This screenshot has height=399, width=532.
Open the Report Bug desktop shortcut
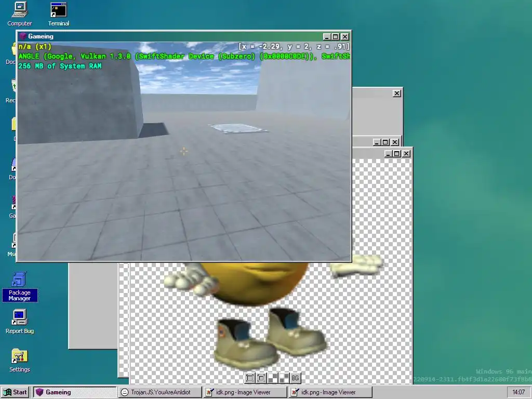coord(20,322)
